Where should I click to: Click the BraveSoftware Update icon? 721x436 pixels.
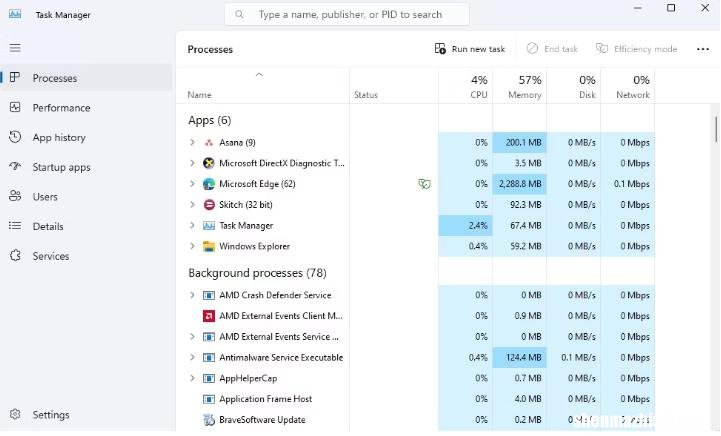pyautogui.click(x=209, y=419)
